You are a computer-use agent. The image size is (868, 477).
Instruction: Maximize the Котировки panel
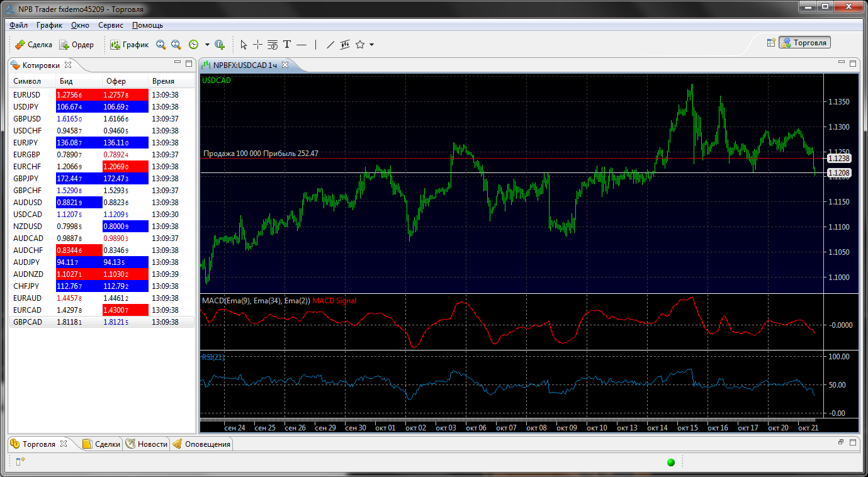click(x=189, y=63)
